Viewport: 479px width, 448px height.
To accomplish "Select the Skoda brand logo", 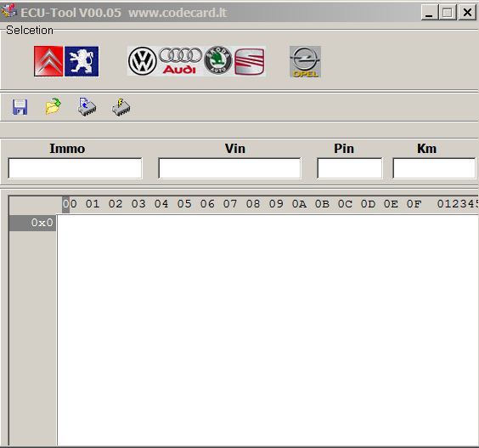I will [x=217, y=60].
